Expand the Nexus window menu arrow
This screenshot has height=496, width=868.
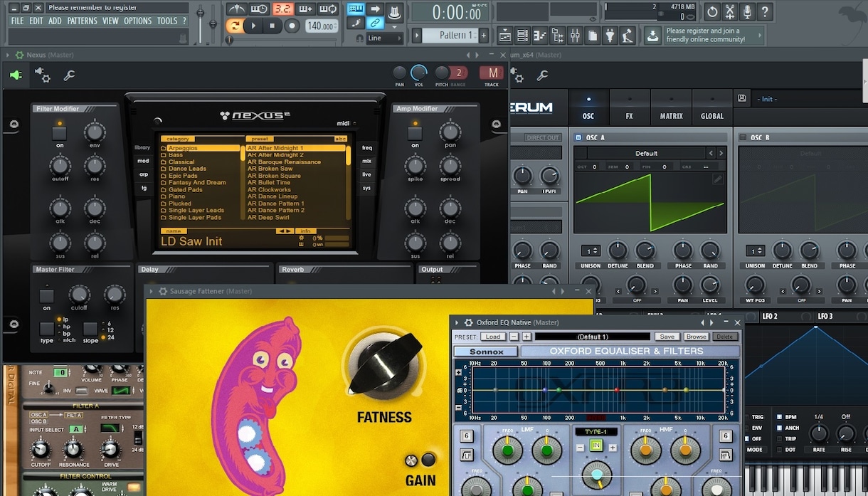coord(8,55)
